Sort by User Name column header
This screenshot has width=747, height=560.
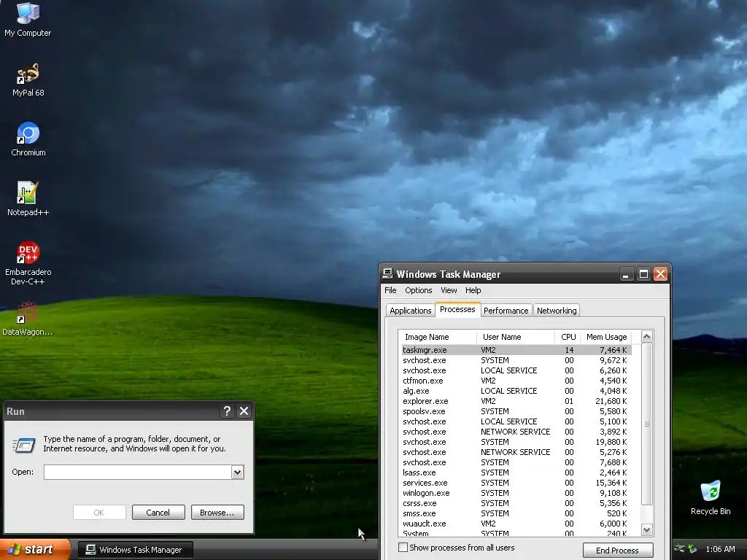coord(516,337)
